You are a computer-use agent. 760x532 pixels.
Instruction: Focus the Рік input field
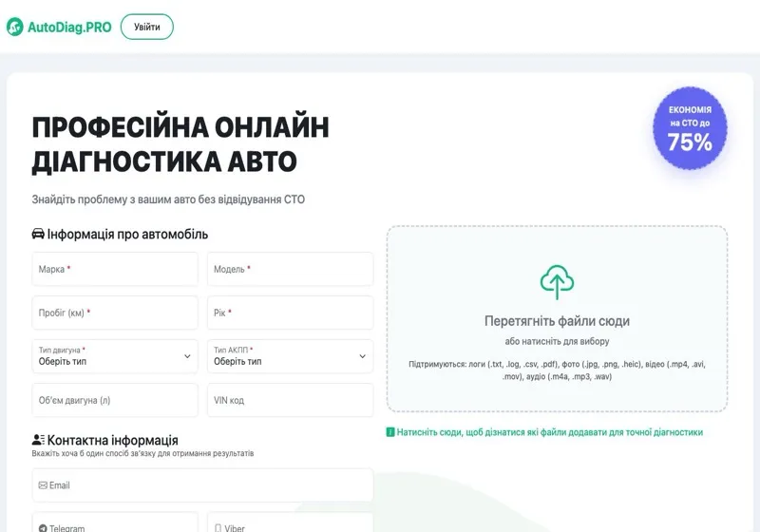pos(291,313)
